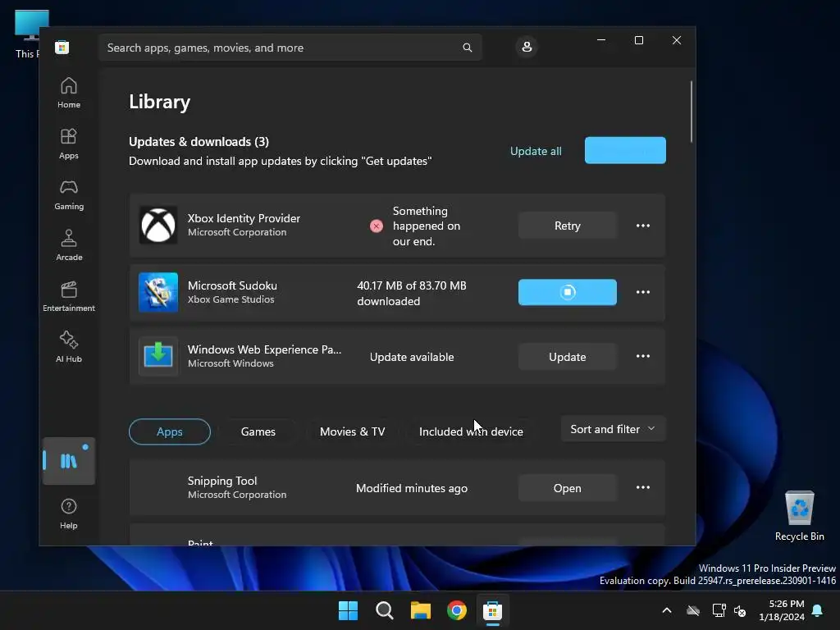
Task: Launch Google Chrome from taskbar
Action: click(x=456, y=610)
